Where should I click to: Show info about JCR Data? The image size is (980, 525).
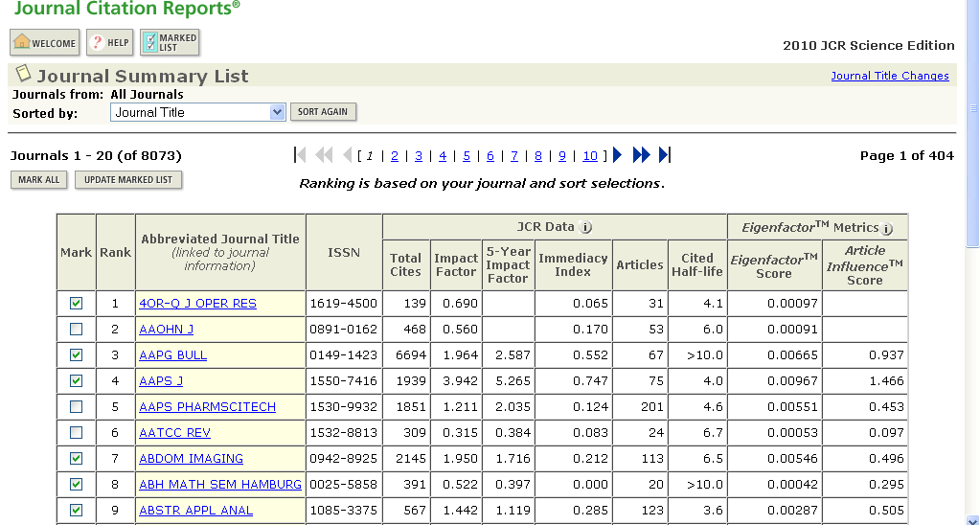coord(585,227)
